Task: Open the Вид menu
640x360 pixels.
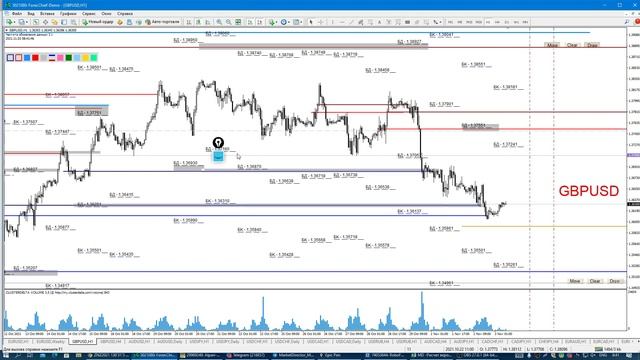Action: click(31, 14)
